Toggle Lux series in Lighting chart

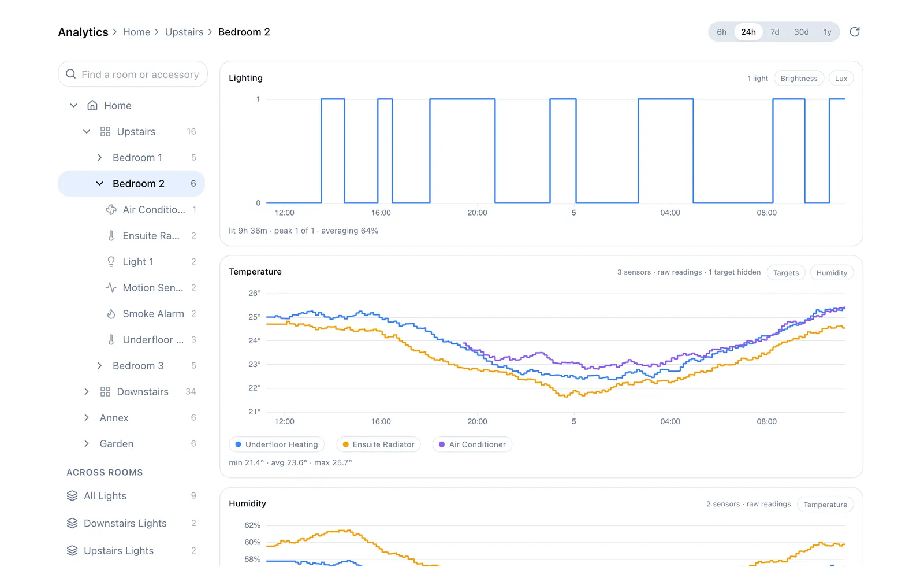(x=841, y=79)
